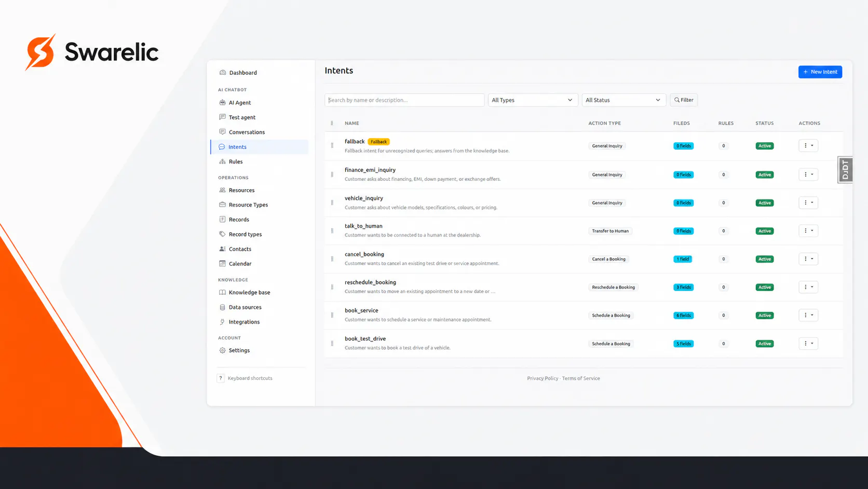Focus the search by name or description field
868x489 pixels.
(x=404, y=100)
